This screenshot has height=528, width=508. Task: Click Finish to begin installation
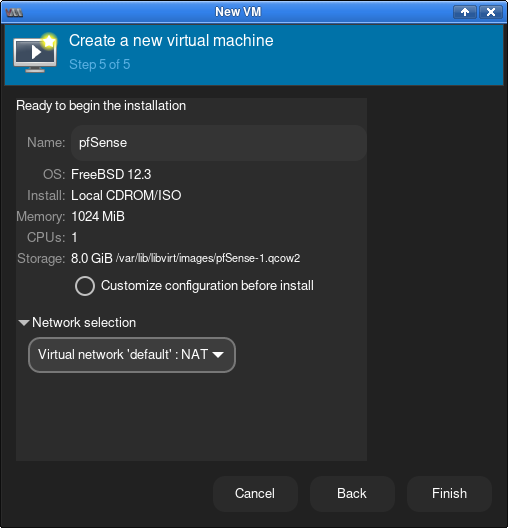pos(449,494)
